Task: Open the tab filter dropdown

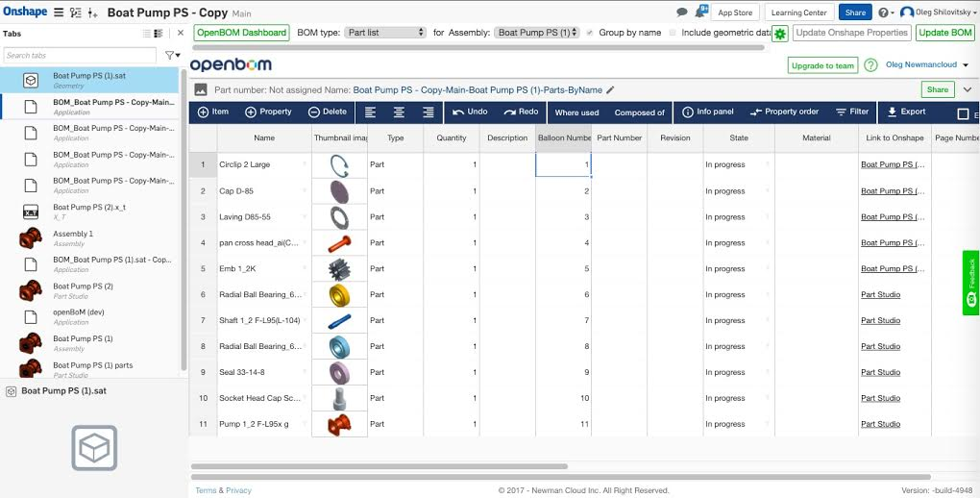Action: click(173, 55)
